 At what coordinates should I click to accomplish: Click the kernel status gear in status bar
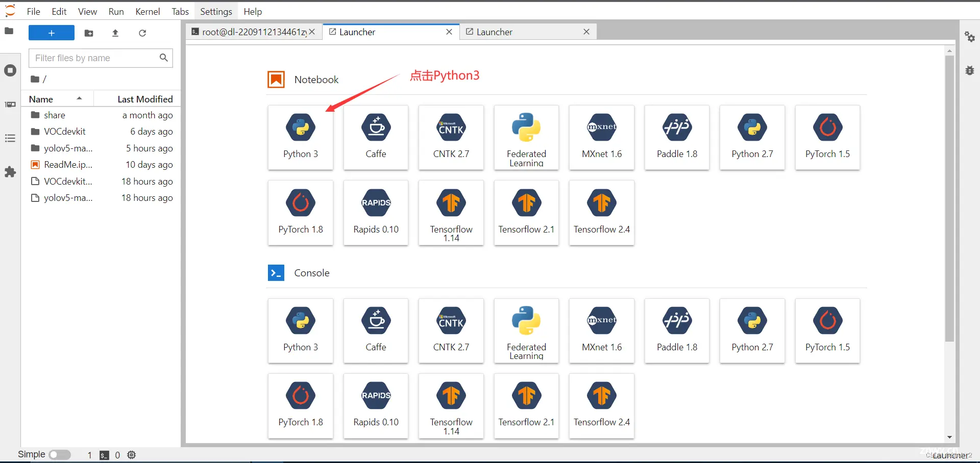click(132, 455)
